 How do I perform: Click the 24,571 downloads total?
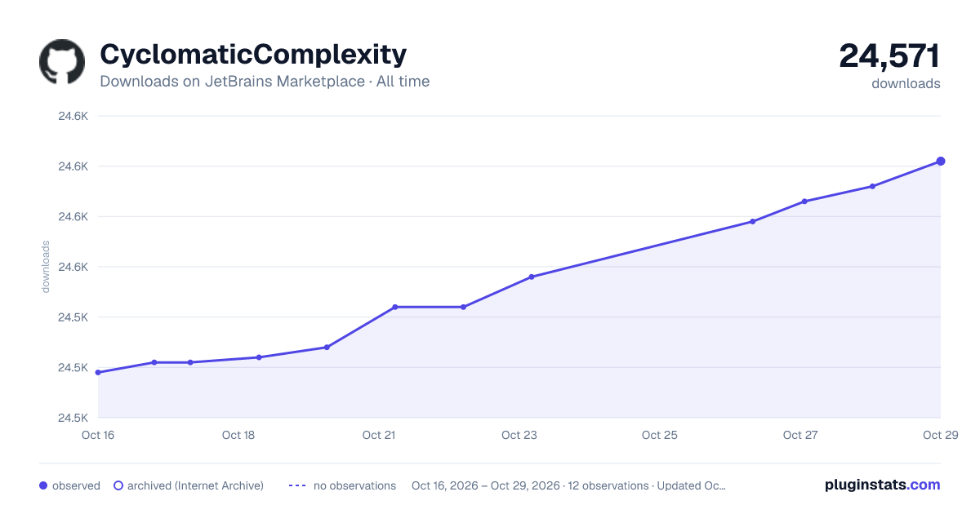point(889,56)
